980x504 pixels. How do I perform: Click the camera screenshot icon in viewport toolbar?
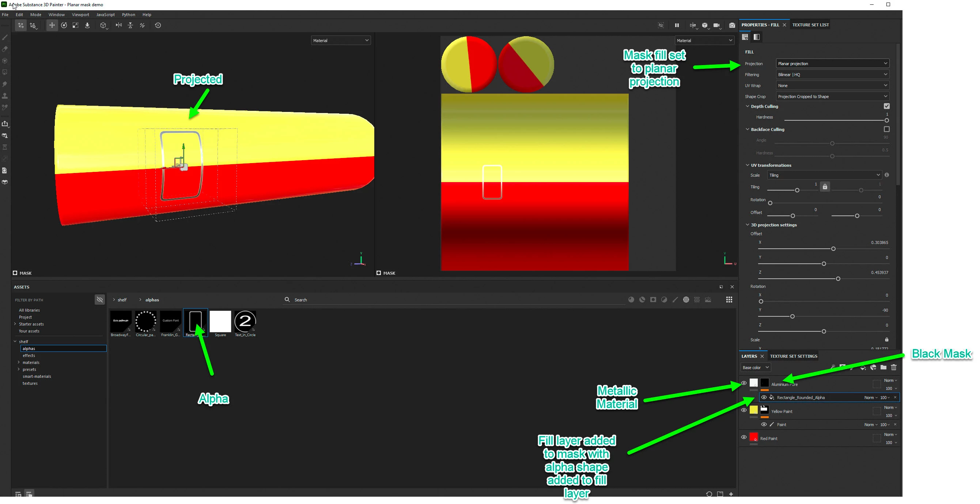[731, 25]
